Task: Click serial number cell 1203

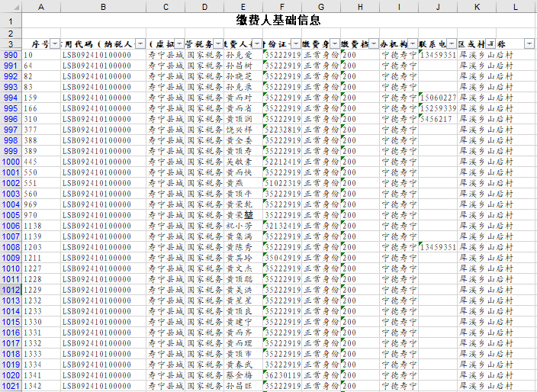Action: (41, 247)
